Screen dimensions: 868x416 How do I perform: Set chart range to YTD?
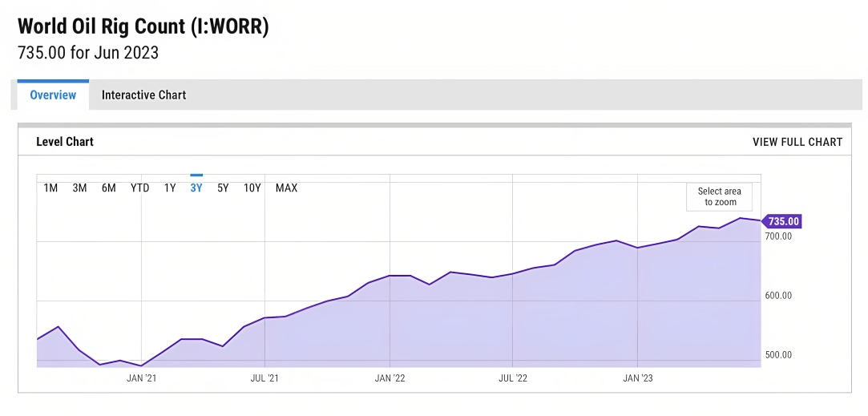pyautogui.click(x=140, y=188)
